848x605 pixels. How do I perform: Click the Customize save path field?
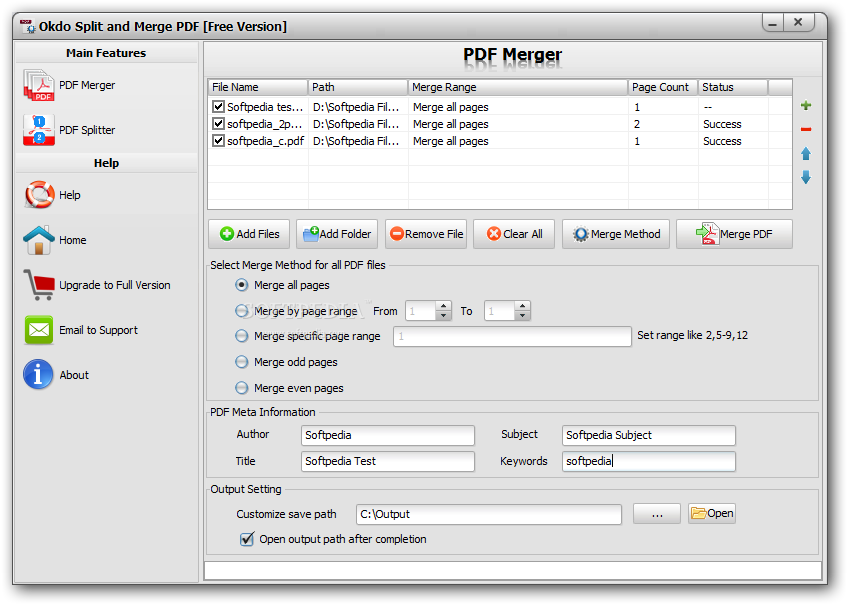489,514
